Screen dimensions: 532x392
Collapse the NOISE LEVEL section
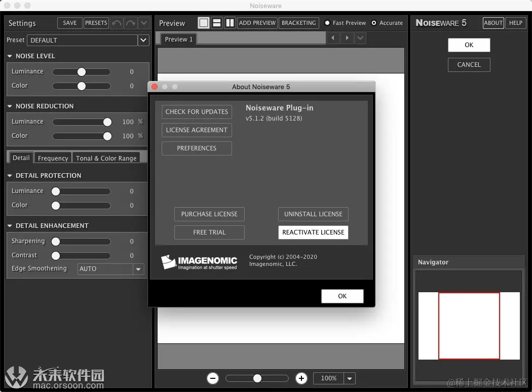10,56
